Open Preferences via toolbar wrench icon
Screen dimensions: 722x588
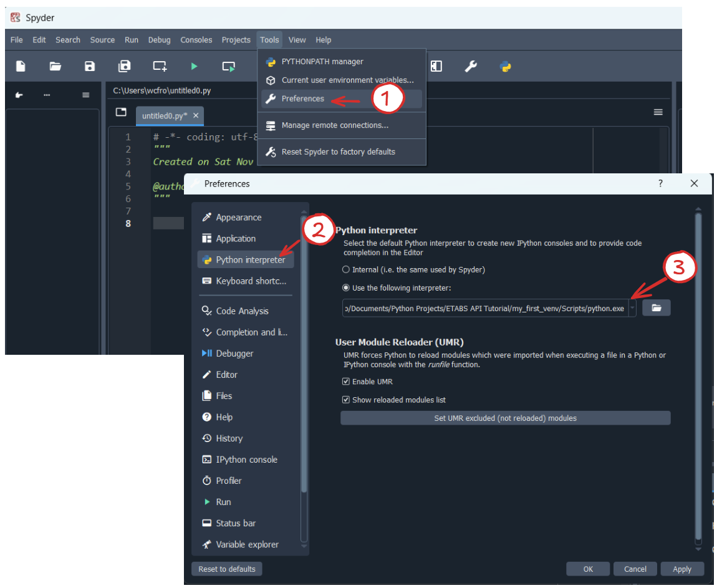click(471, 66)
